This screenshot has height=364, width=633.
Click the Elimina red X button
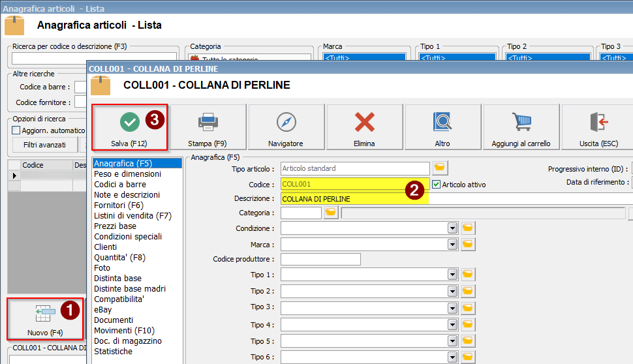point(364,128)
